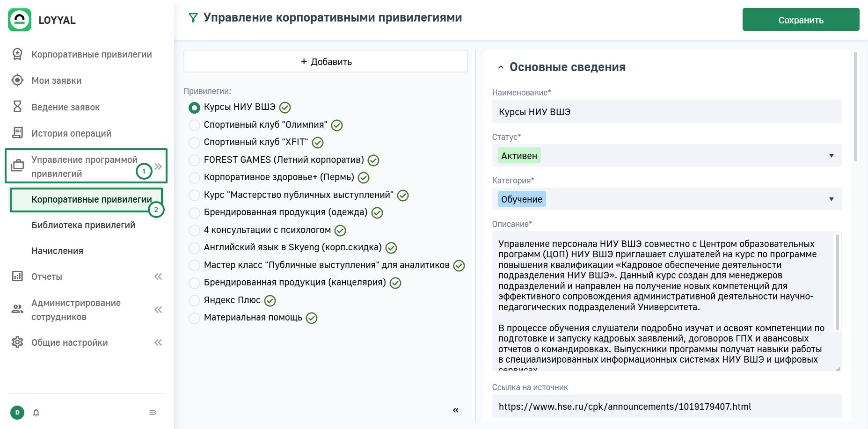
Task: Click the hourglass icon for Ведение заявок
Action: [17, 107]
